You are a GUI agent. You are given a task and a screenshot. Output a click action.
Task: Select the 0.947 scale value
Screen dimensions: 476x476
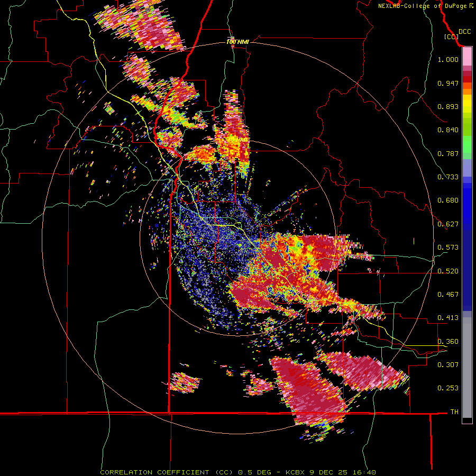[x=448, y=83]
